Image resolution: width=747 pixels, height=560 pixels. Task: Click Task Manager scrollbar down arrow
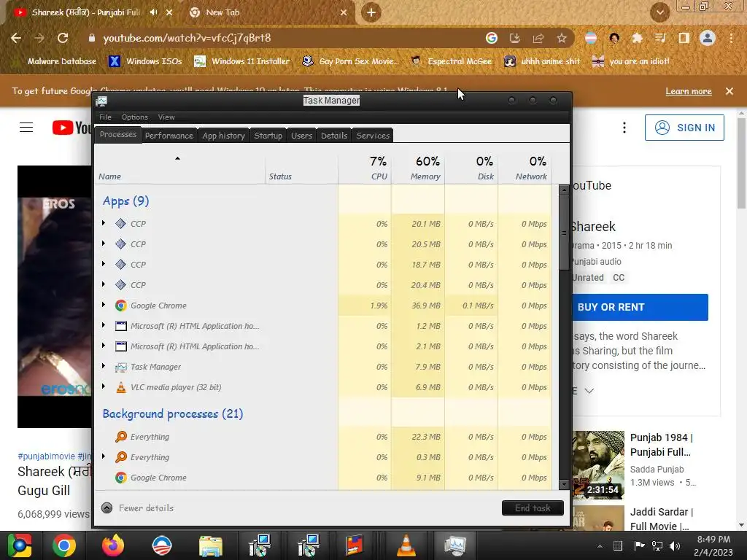click(564, 484)
